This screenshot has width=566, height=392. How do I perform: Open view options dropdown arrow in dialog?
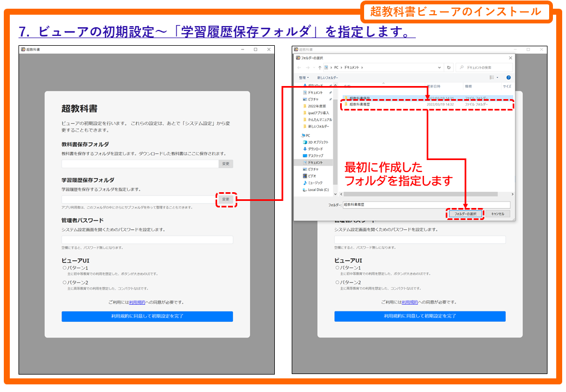click(x=497, y=78)
